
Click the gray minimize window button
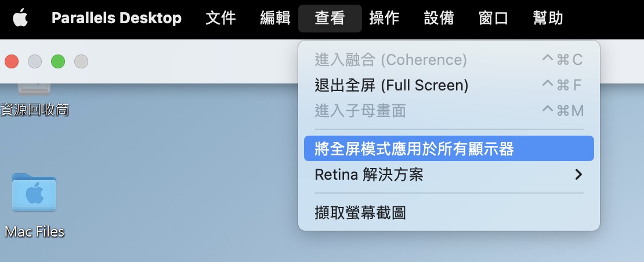35,61
